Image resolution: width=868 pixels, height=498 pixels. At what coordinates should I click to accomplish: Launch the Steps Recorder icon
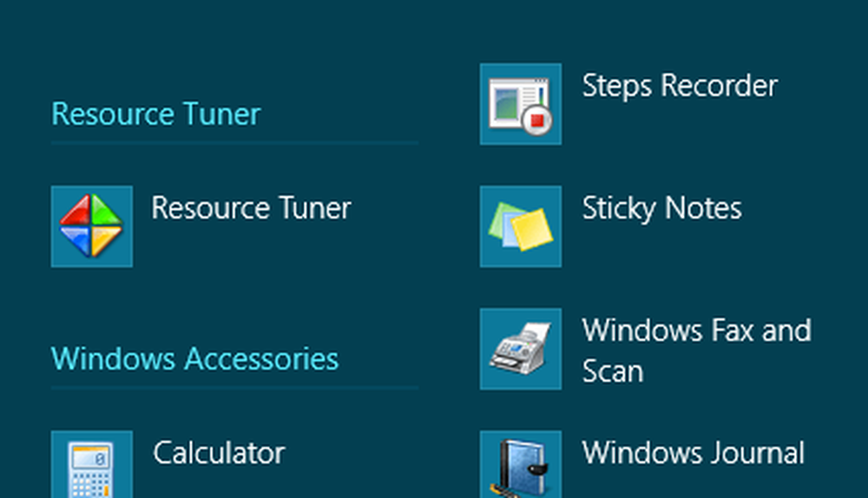click(x=521, y=104)
